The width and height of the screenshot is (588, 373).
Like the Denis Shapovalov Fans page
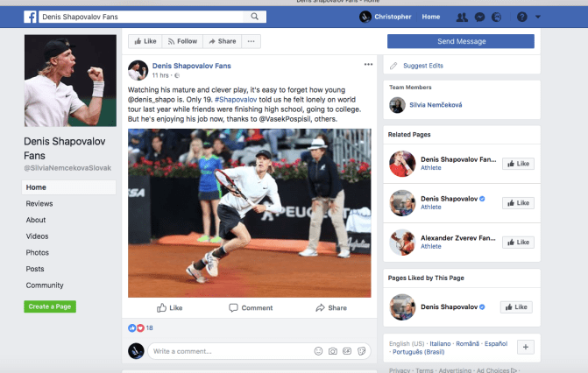(145, 41)
